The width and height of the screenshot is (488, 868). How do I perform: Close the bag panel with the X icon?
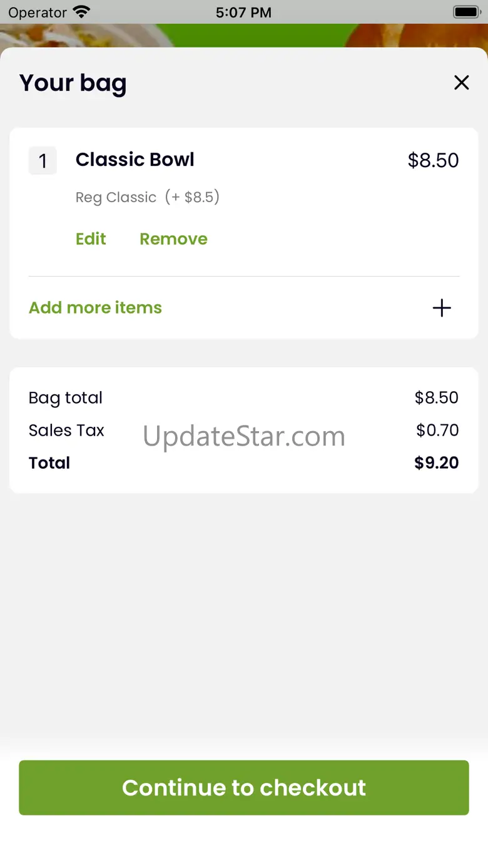pos(461,83)
